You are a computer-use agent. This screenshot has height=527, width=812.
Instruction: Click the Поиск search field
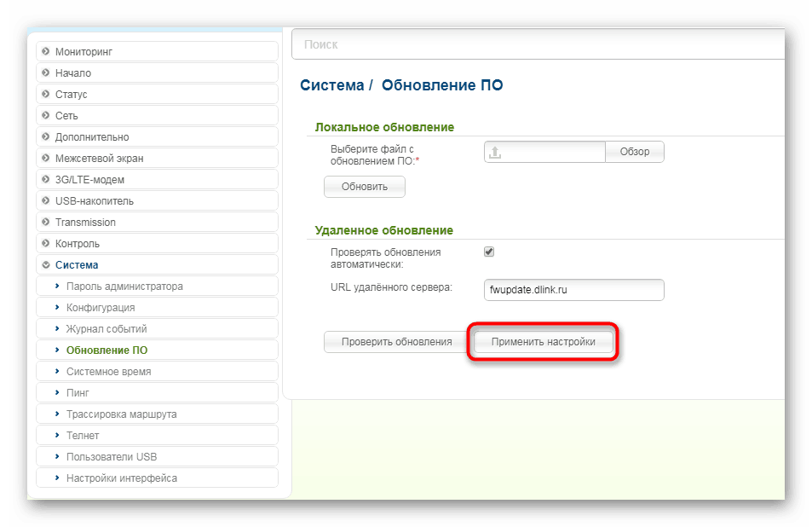click(538, 44)
